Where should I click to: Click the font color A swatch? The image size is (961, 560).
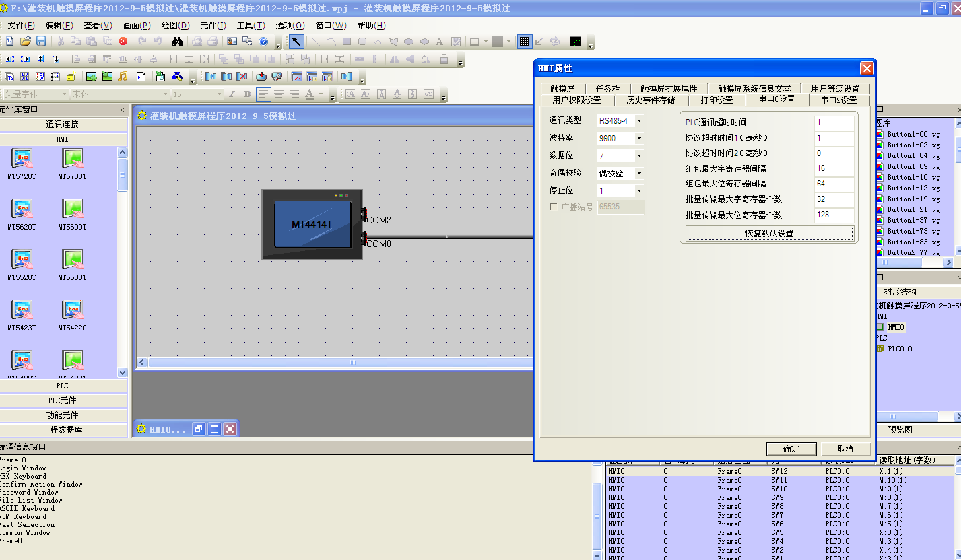(310, 94)
